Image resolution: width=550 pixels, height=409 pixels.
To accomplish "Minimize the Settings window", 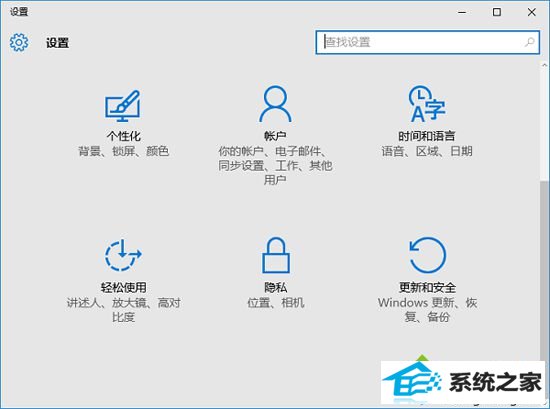I will coord(462,12).
